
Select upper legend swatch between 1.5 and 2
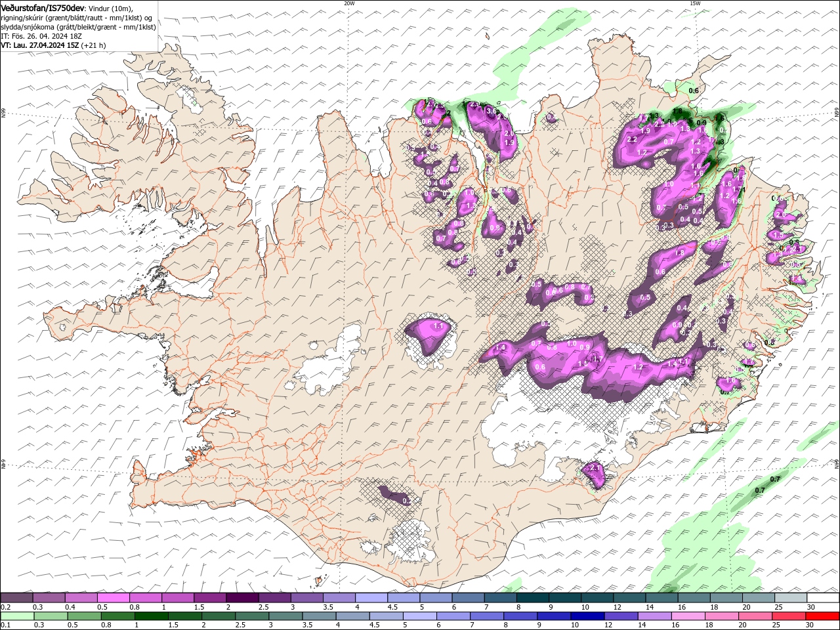click(209, 598)
